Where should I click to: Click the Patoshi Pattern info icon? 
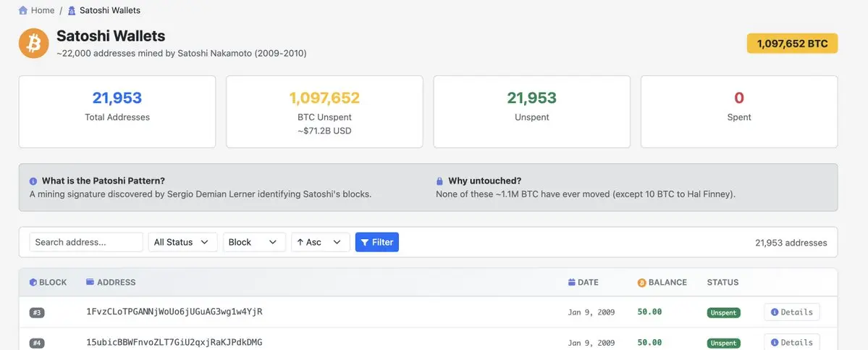[33, 181]
